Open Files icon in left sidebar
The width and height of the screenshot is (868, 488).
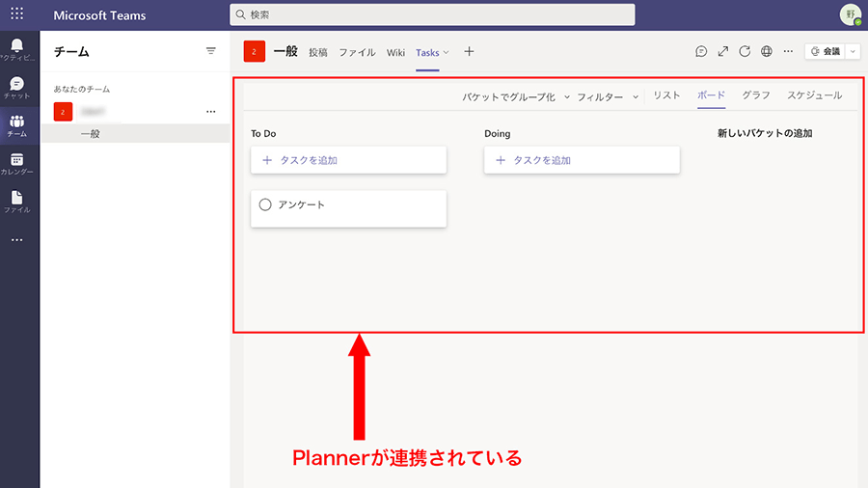(x=17, y=202)
